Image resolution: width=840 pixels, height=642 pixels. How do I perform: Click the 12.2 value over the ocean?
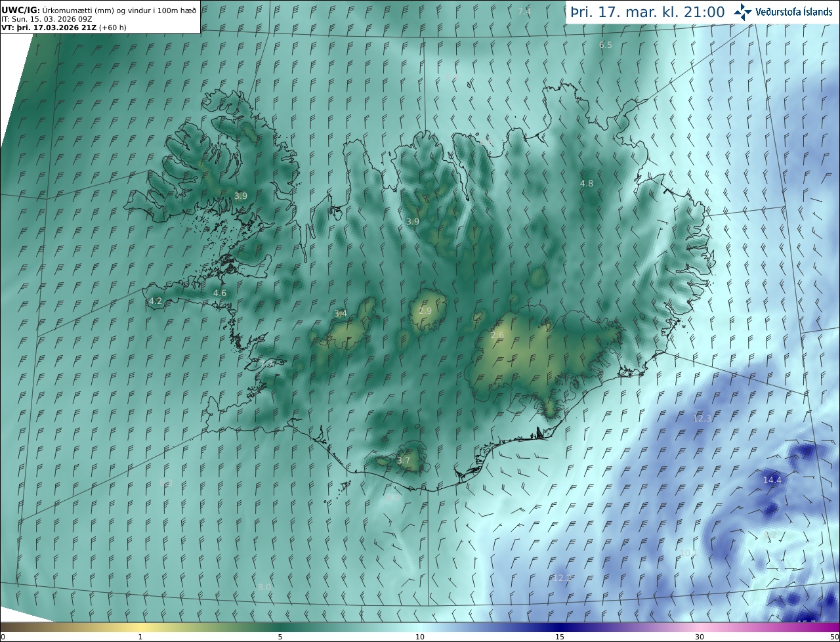click(562, 578)
